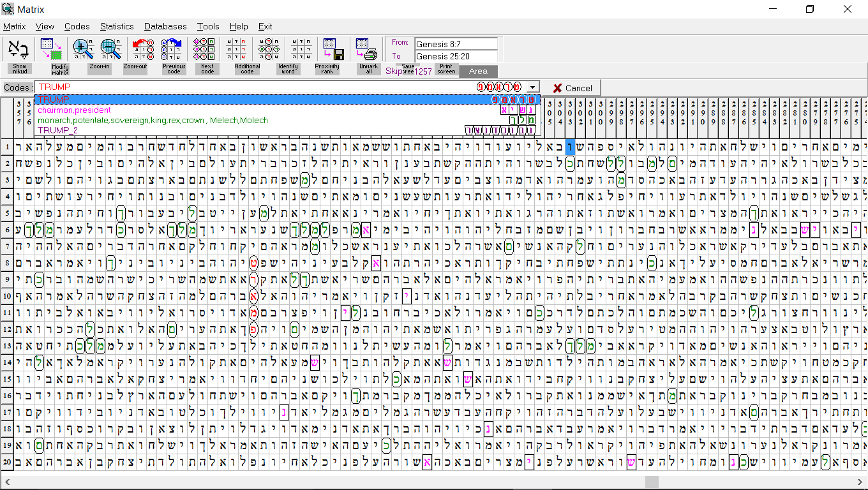Collapse the Codes dropdown arrow
Viewport: 868px width, 490px height.
pyautogui.click(x=534, y=87)
